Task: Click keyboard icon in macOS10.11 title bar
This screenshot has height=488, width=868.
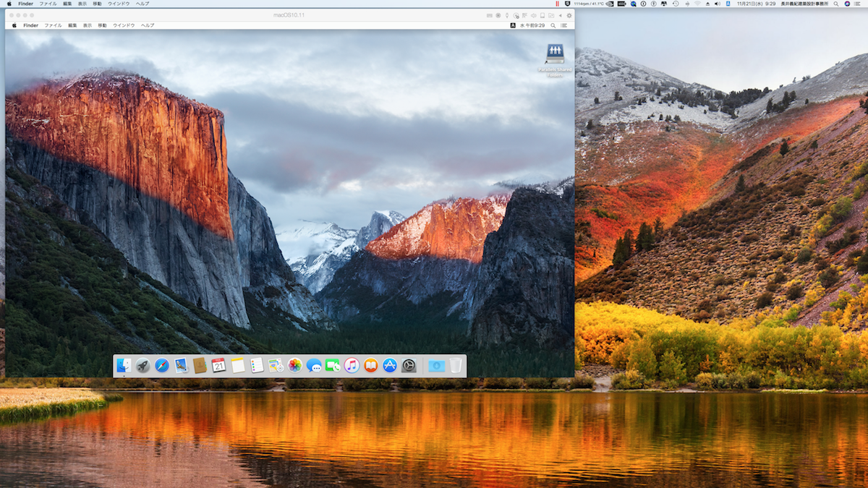Action: [x=490, y=15]
